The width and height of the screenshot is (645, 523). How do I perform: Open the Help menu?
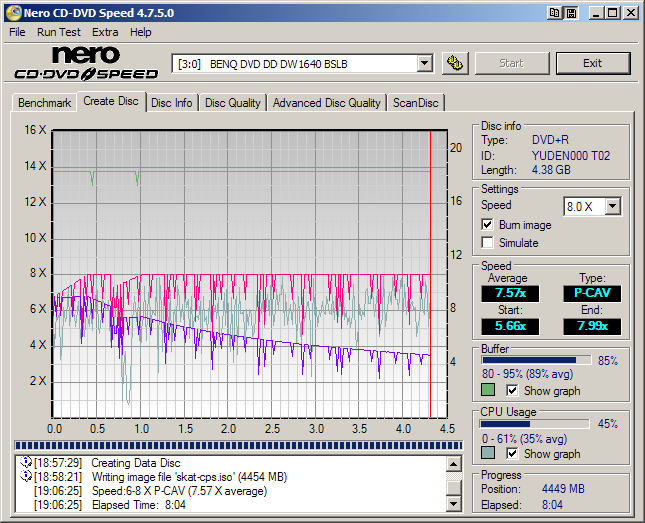point(141,32)
